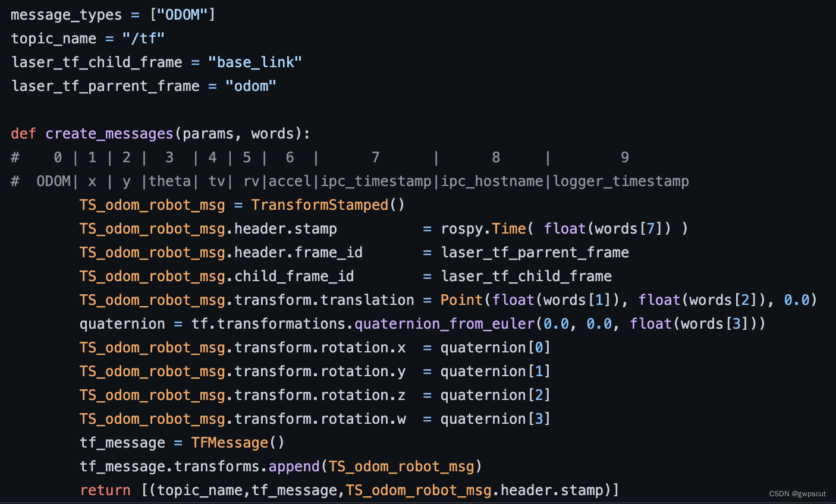Click the "ODOM" string in message_types

(182, 15)
